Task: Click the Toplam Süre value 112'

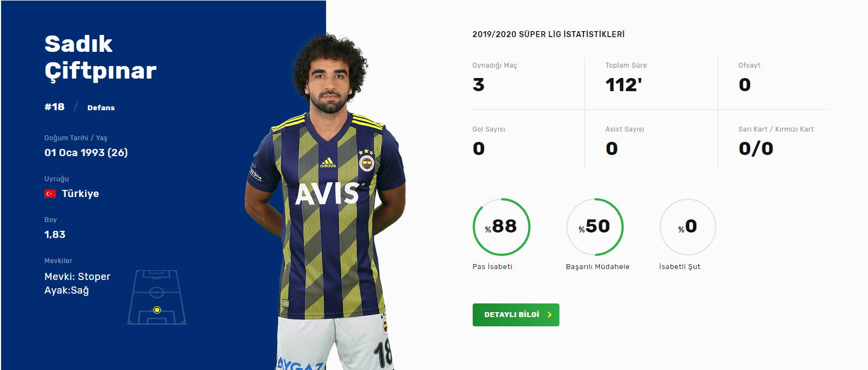Action: (624, 85)
